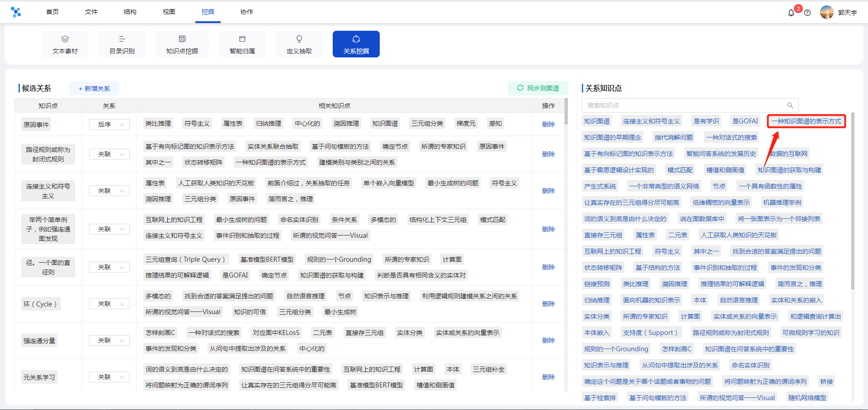Select 随机网络模型 knowledge point
The height and width of the screenshot is (410, 868).
click(x=807, y=398)
